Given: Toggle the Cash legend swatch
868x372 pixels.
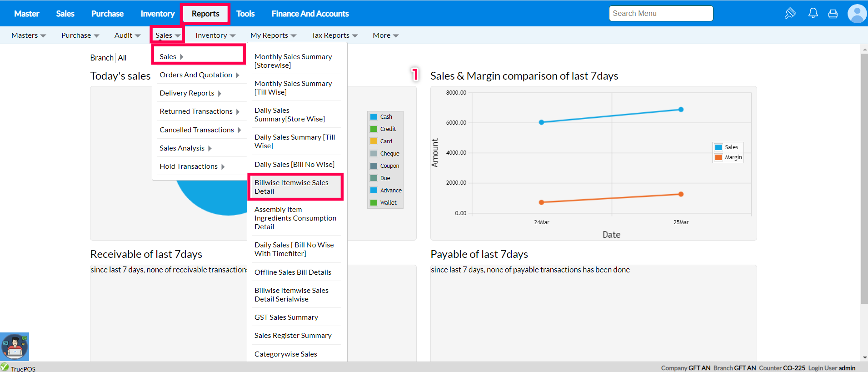Looking at the screenshot, I should click(x=374, y=117).
